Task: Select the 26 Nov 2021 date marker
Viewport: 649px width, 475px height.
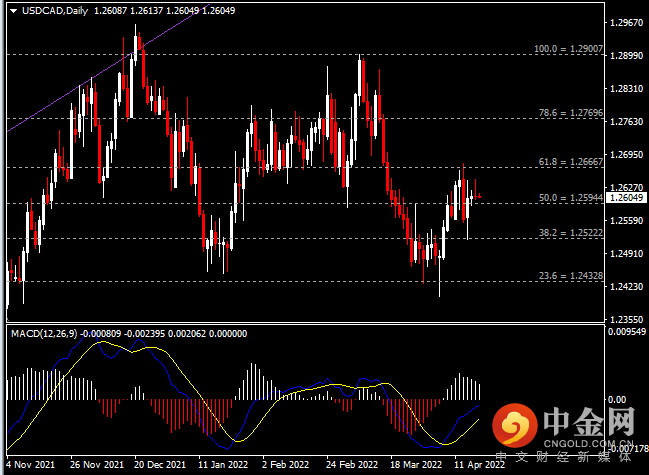Action: pyautogui.click(x=97, y=465)
